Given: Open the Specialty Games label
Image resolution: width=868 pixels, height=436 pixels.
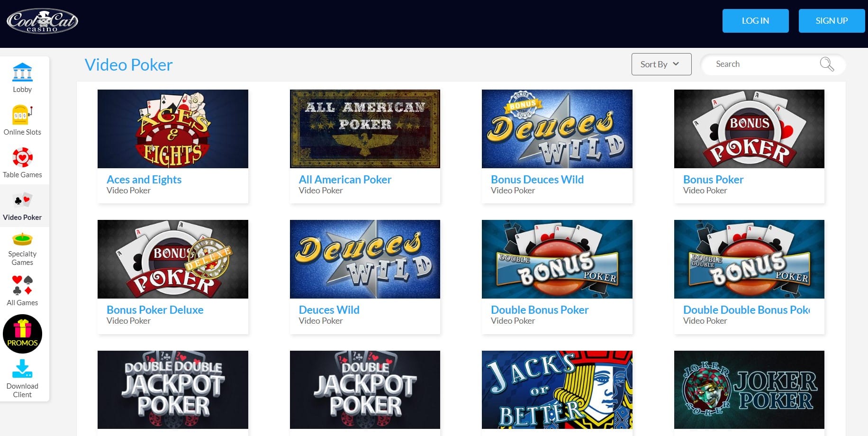Looking at the screenshot, I should click(x=22, y=258).
